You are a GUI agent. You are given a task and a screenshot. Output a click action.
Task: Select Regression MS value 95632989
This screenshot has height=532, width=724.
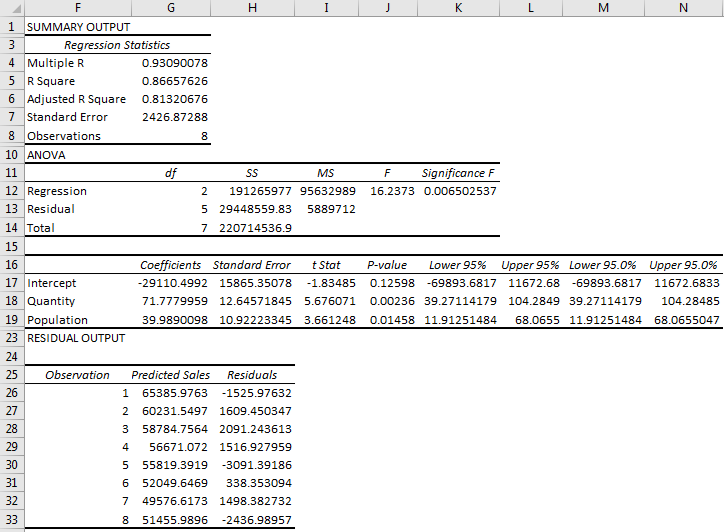327,191
